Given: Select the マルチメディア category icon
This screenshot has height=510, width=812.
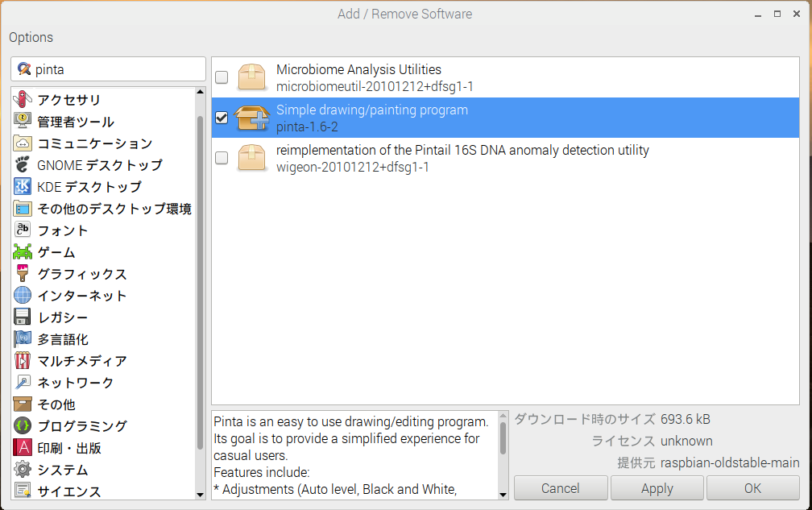Looking at the screenshot, I should 23,360.
